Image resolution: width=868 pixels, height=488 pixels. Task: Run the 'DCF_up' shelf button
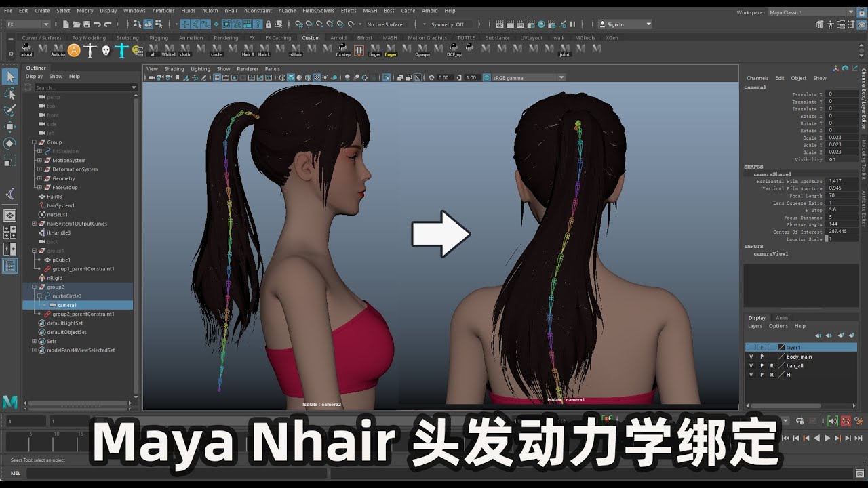pyautogui.click(x=454, y=49)
